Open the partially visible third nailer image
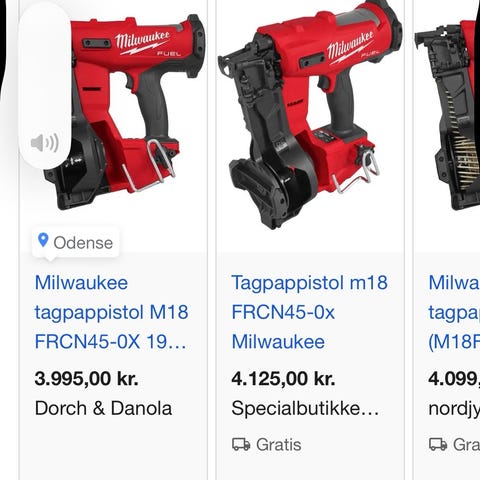 pyautogui.click(x=447, y=115)
